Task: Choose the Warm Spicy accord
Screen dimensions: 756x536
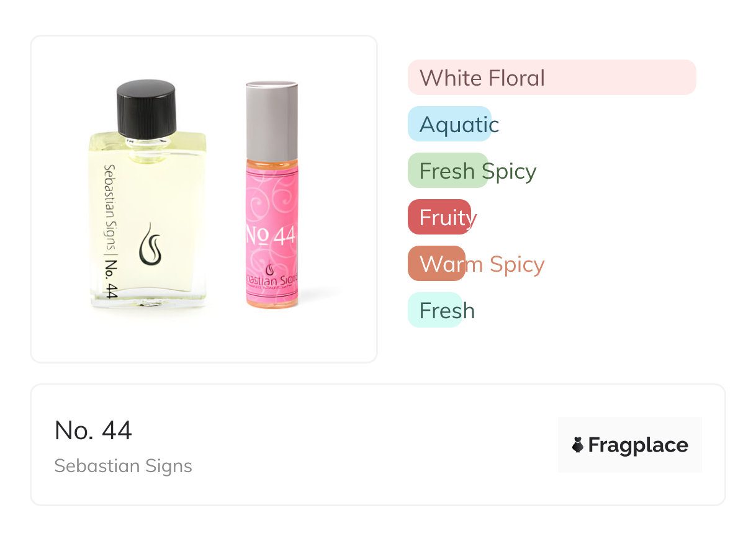Action: pyautogui.click(x=476, y=264)
